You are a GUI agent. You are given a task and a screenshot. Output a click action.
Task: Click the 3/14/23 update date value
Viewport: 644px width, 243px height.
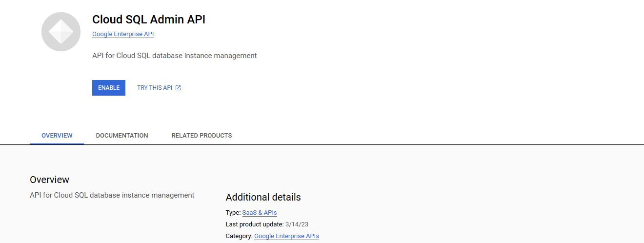click(x=297, y=224)
